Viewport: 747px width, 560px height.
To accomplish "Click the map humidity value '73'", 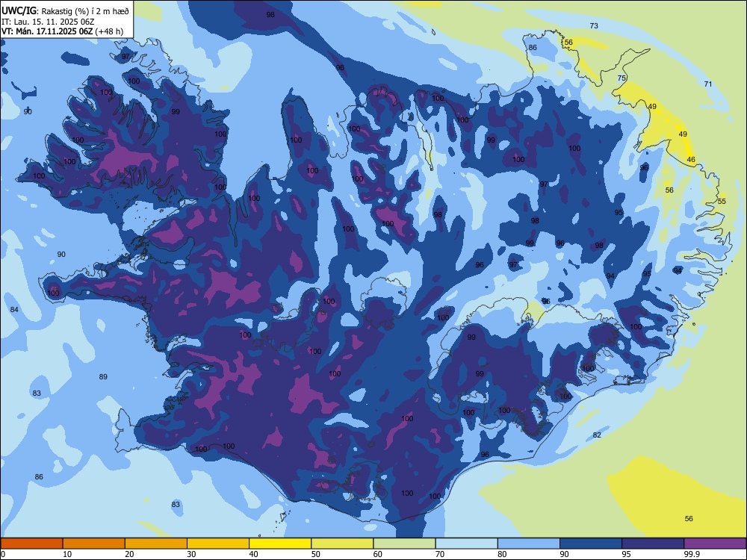I will [x=594, y=25].
